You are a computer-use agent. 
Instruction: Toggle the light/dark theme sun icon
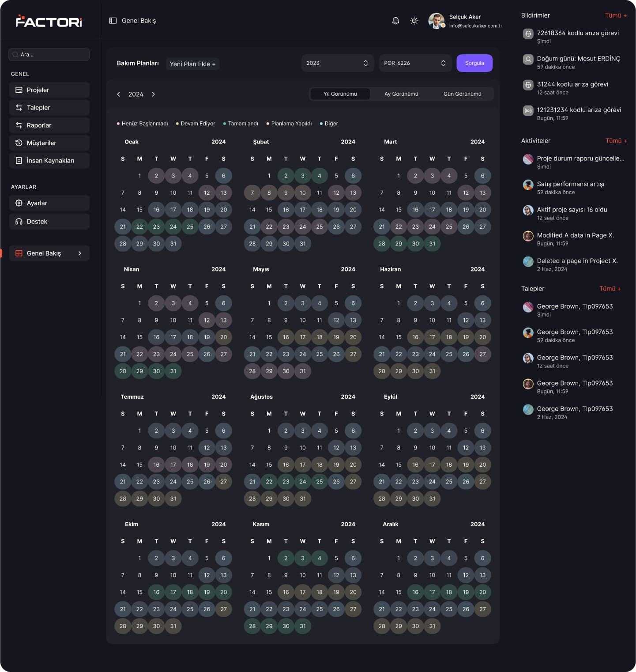tap(414, 21)
